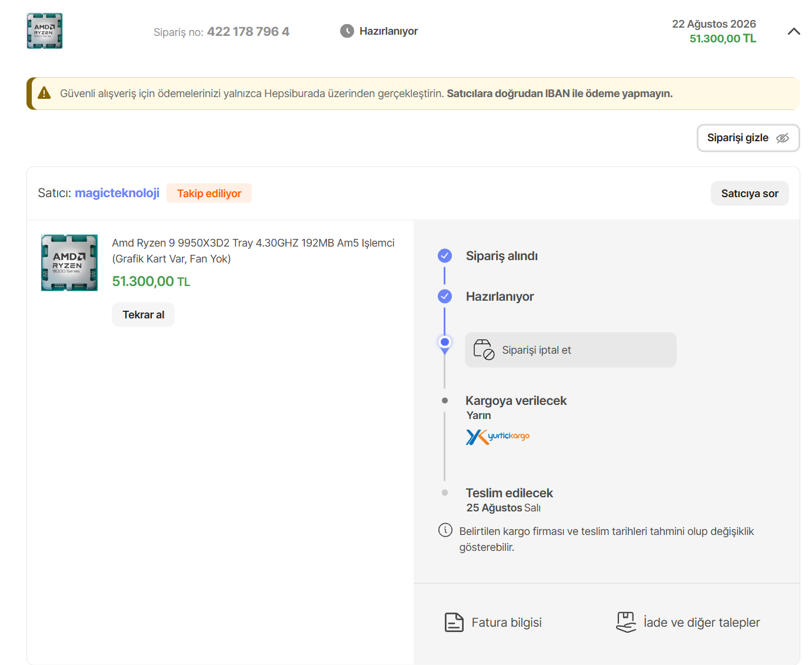Screen dimensions: 812x665
Task: Ask the seller via Satıcıya sor
Action: click(x=750, y=194)
